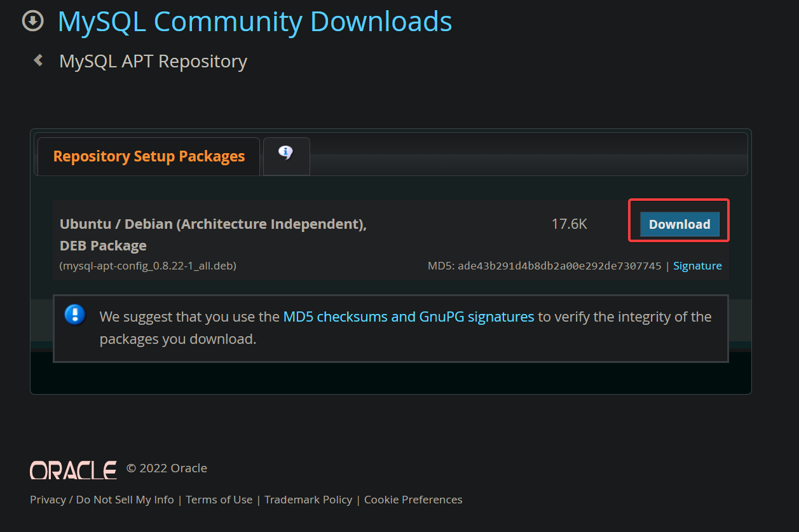Click the Download button for the DEB package
799x532 pixels.
point(679,224)
